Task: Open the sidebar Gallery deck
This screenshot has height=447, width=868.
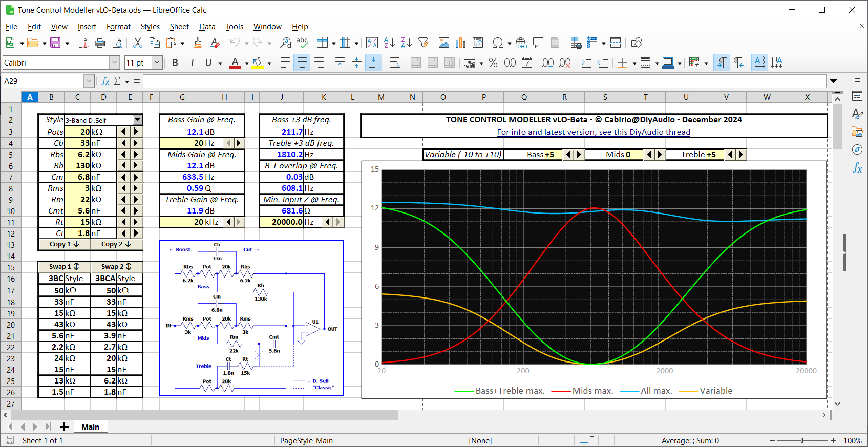Action: pos(857,132)
